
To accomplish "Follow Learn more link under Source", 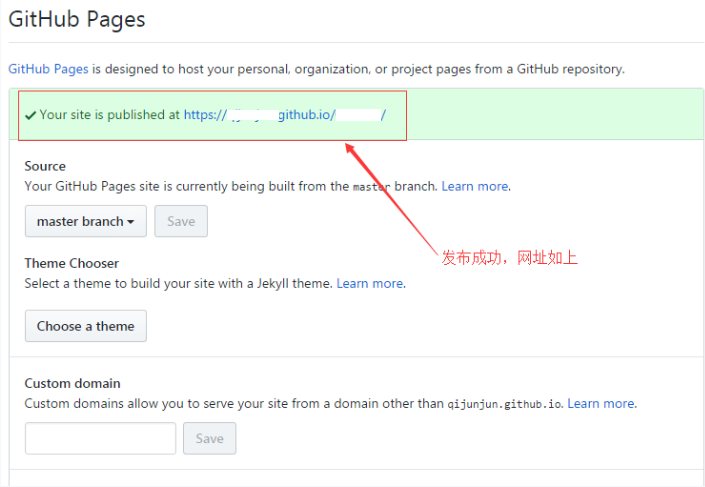I will (x=475, y=186).
